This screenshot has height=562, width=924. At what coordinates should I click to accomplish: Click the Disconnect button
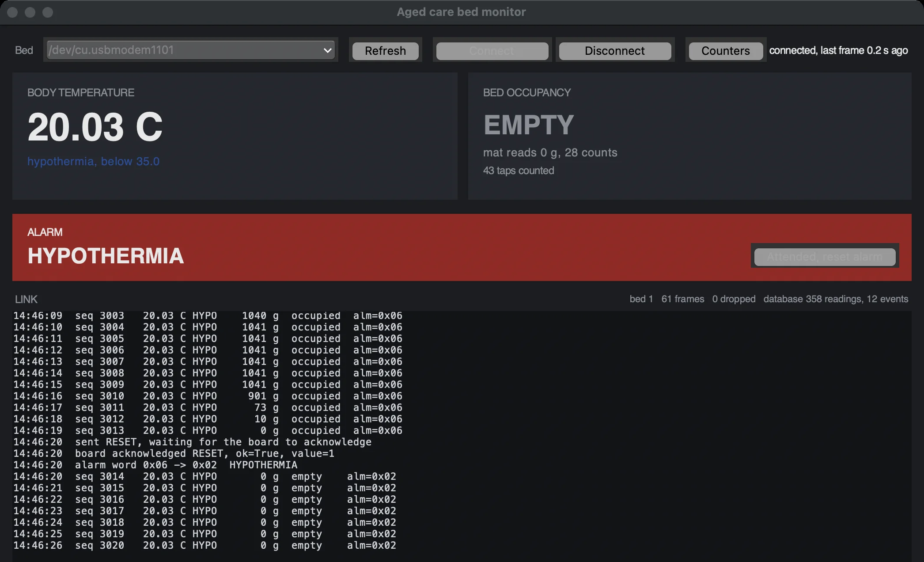click(x=615, y=51)
